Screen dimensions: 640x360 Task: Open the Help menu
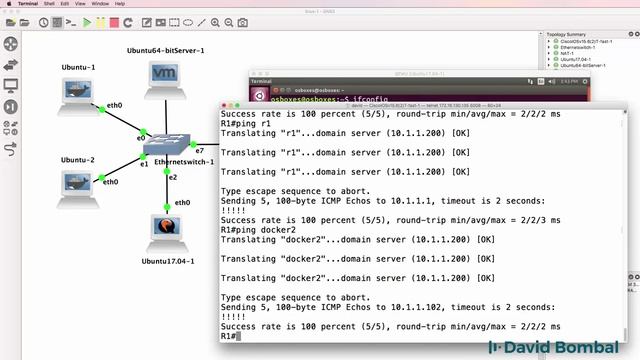pos(120,4)
